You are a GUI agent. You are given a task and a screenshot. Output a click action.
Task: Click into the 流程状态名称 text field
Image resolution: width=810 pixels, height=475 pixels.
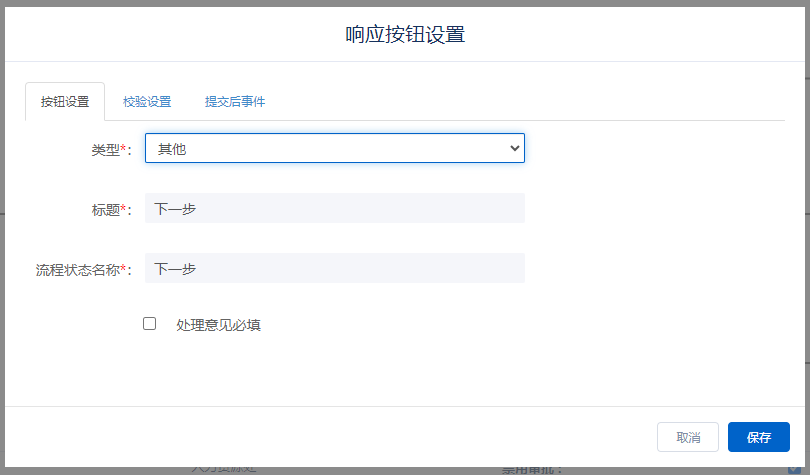[x=334, y=269]
